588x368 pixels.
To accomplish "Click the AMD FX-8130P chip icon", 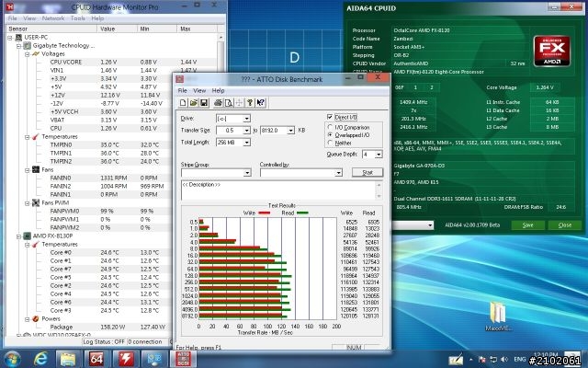I will [x=27, y=236].
